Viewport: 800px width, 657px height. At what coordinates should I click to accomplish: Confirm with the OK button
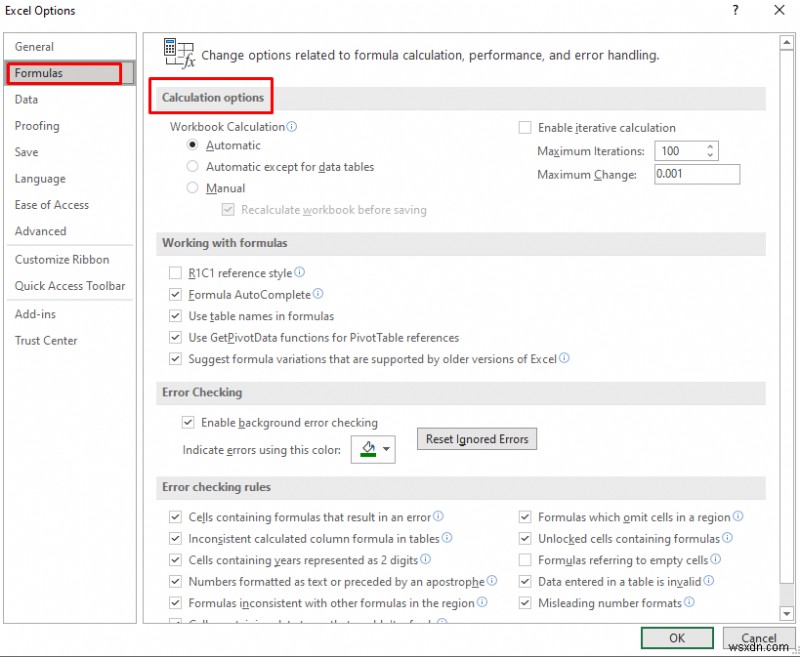[677, 638]
